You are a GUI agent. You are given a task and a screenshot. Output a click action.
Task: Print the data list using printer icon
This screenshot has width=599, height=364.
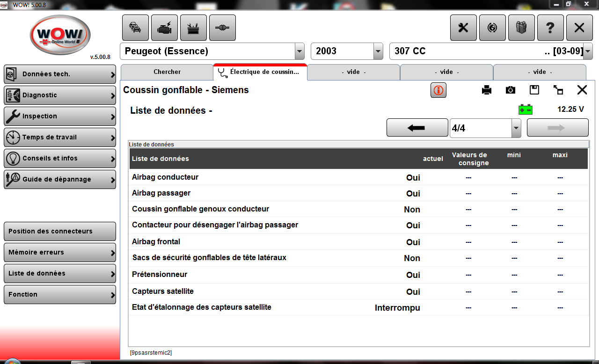pyautogui.click(x=487, y=90)
